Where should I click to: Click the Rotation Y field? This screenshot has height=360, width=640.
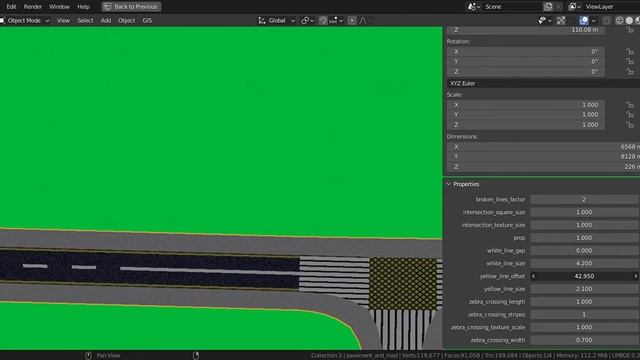tap(526, 61)
